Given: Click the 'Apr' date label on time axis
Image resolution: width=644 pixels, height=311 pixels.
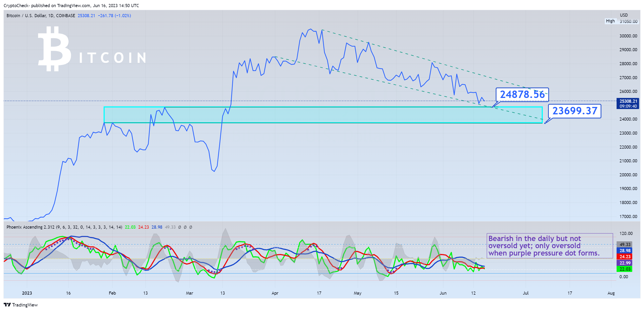Looking at the screenshot, I should click(275, 293).
